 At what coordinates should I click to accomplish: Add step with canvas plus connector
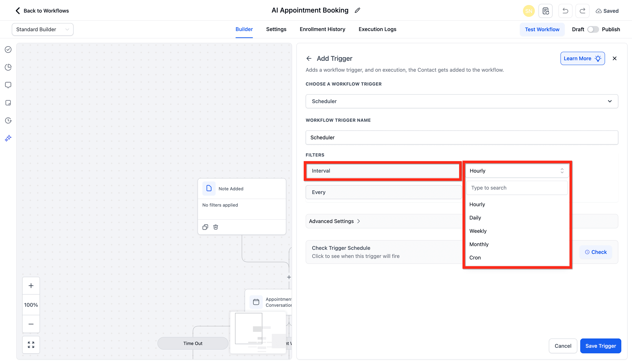click(289, 277)
